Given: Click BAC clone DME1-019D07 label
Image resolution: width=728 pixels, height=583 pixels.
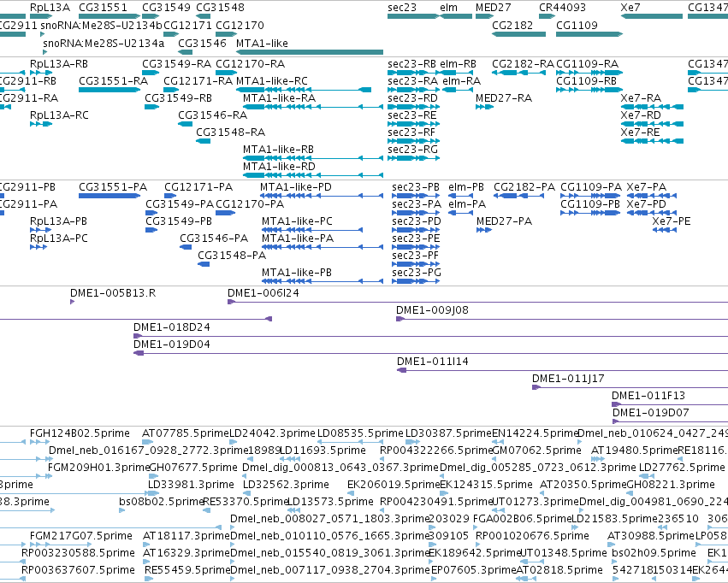Looking at the screenshot, I should coord(650,413).
